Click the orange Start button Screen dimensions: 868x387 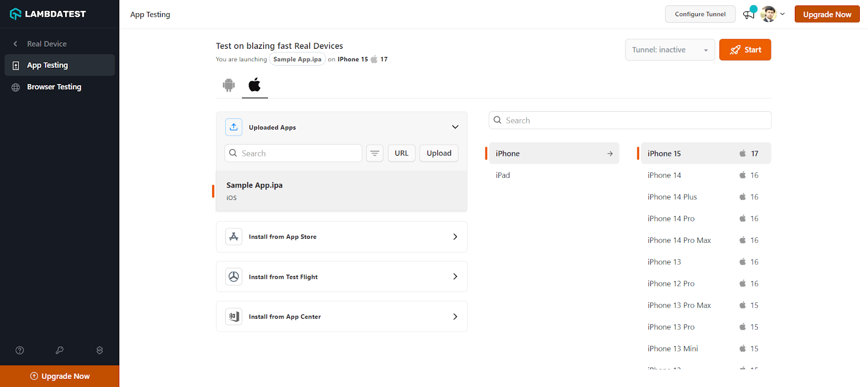(745, 50)
